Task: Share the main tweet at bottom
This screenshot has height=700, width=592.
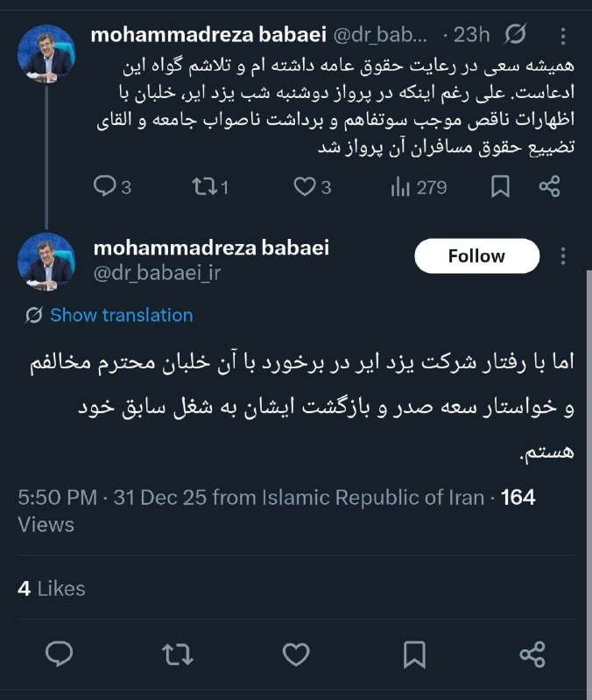Action: coord(532,654)
